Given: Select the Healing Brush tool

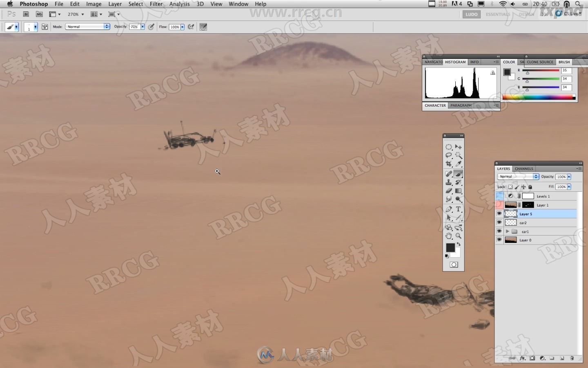Looking at the screenshot, I should coord(449,174).
